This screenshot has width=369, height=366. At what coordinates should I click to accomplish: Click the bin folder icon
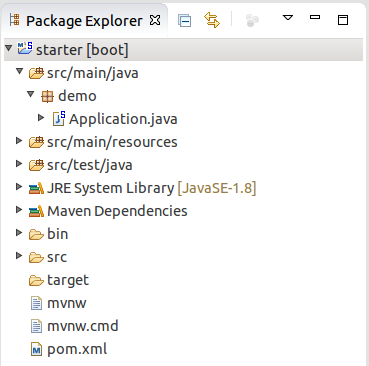pyautogui.click(x=36, y=234)
